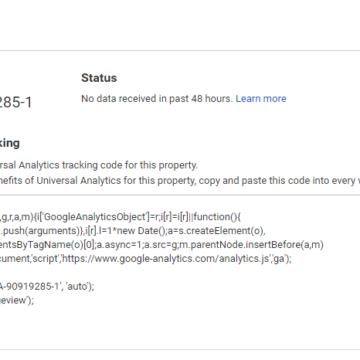Click the Status heading

click(99, 78)
